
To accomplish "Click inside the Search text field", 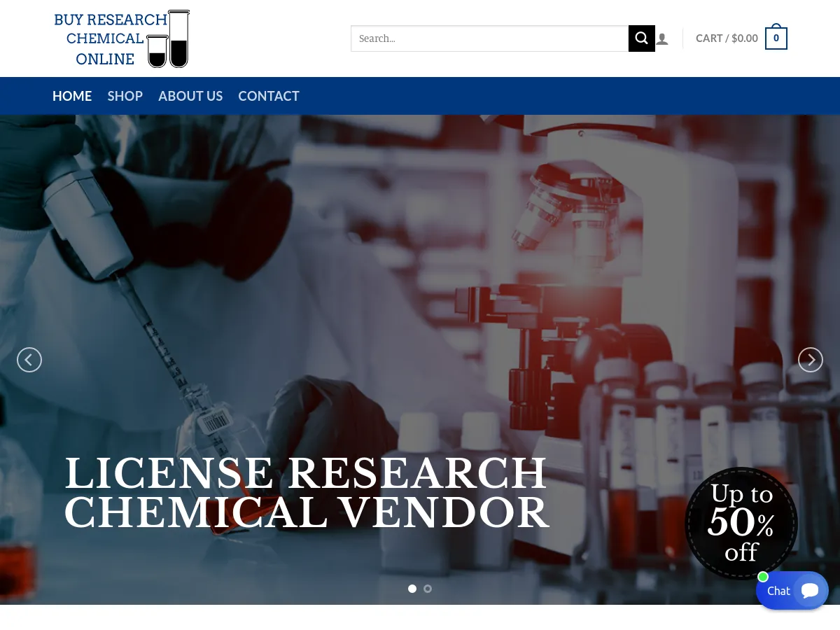I will pyautogui.click(x=490, y=38).
